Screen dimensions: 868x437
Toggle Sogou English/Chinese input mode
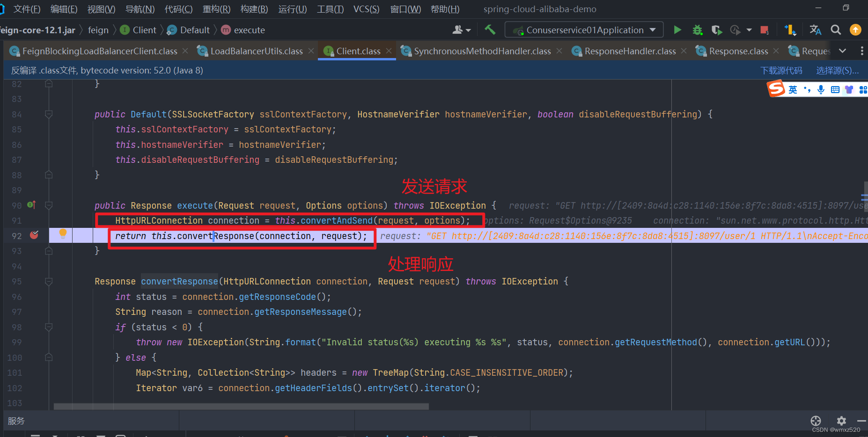click(x=793, y=89)
